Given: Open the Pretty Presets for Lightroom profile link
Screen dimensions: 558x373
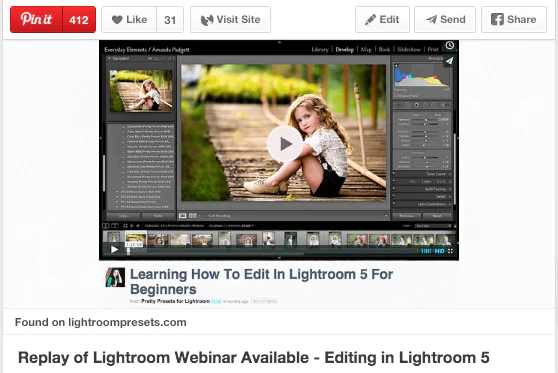Looking at the screenshot, I should [x=175, y=301].
